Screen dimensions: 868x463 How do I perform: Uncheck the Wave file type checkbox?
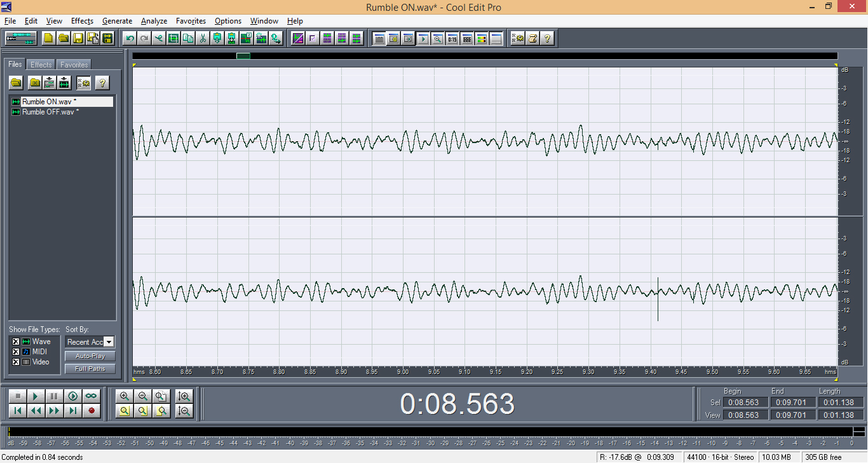point(16,342)
